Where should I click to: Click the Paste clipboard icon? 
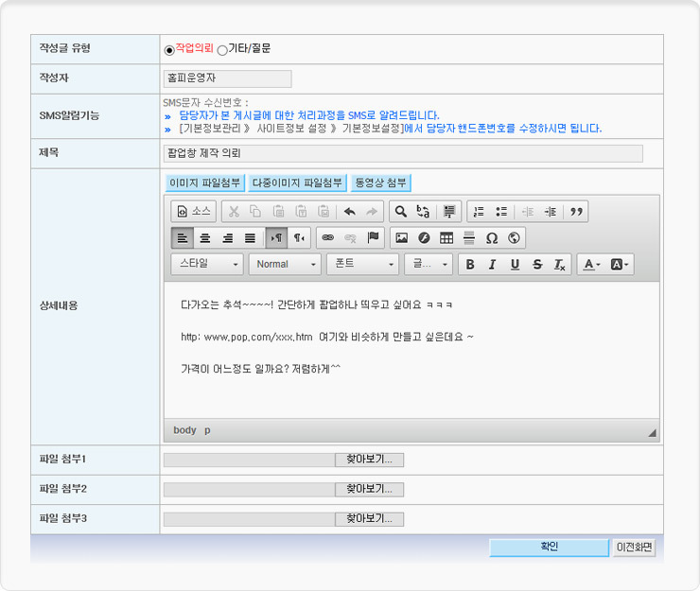pos(278,211)
